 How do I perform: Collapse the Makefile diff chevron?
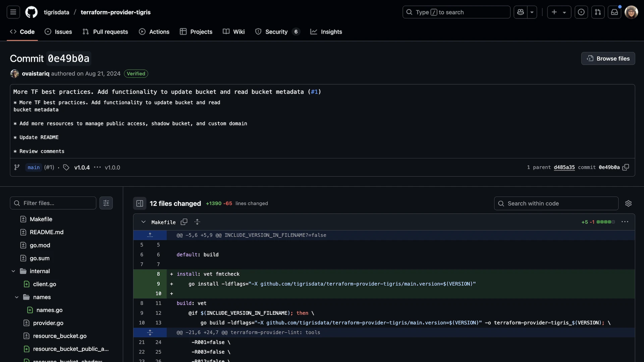click(143, 222)
